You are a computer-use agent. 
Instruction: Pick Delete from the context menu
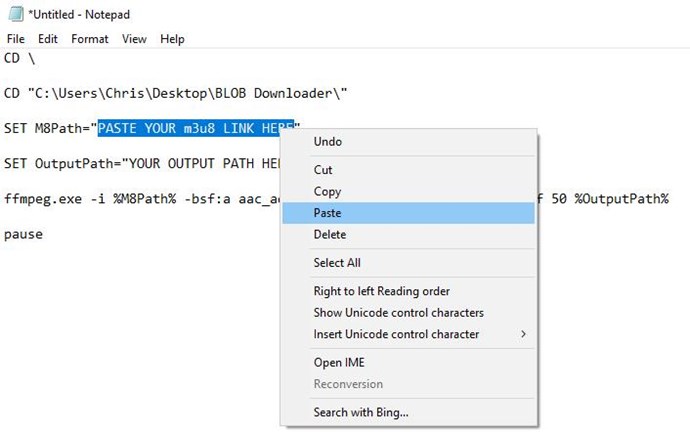(x=330, y=235)
